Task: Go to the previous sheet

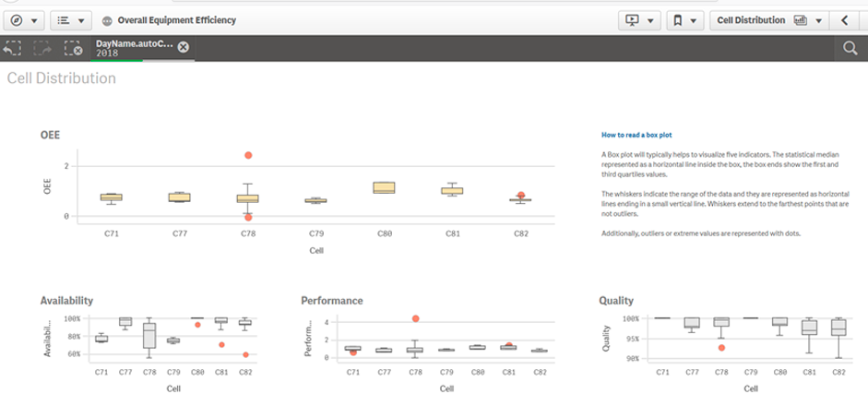Action: [x=845, y=19]
